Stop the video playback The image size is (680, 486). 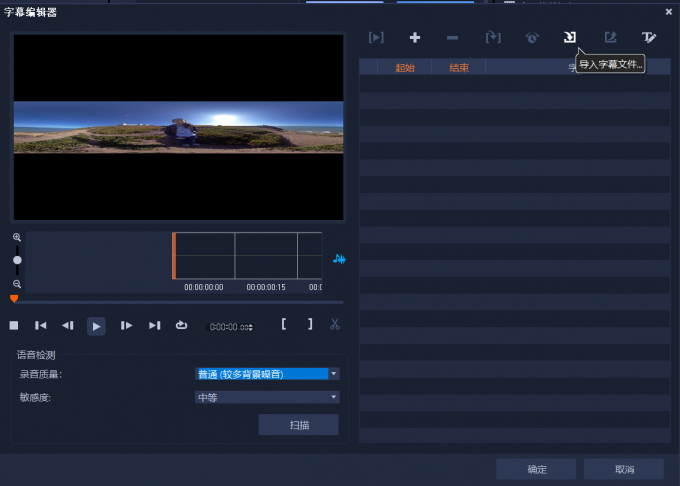pyautogui.click(x=14, y=325)
